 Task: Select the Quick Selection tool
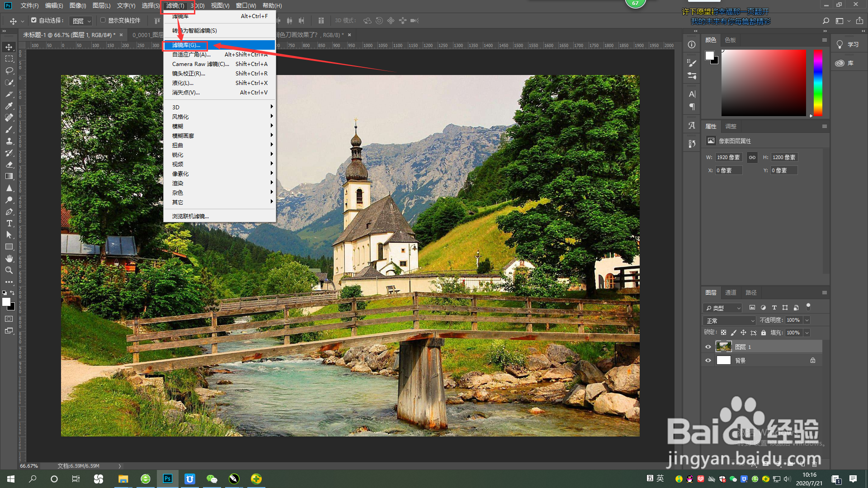pyautogui.click(x=9, y=82)
